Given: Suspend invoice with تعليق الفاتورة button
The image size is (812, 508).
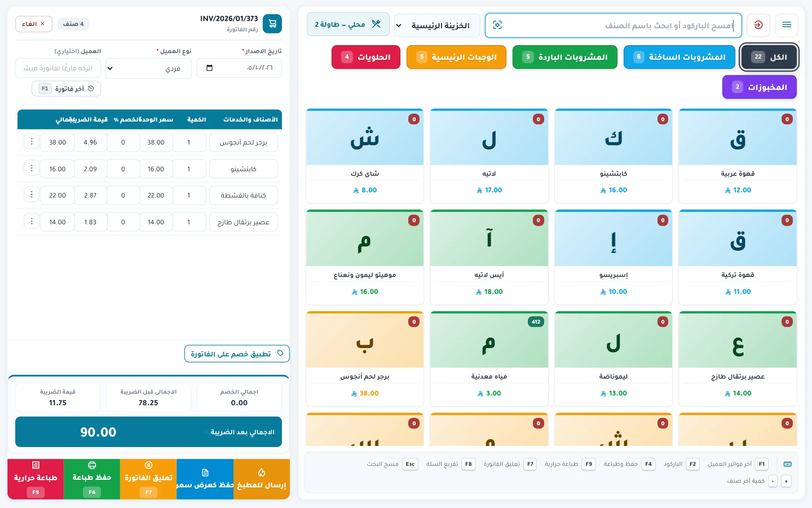Looking at the screenshot, I should [148, 479].
